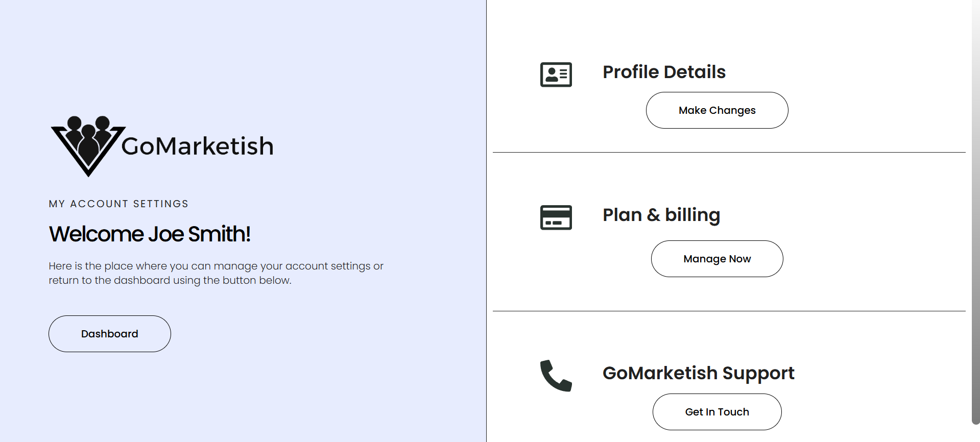Click the GoMarketish triangle logo icon
Screen dimensions: 980x442
[x=88, y=146]
